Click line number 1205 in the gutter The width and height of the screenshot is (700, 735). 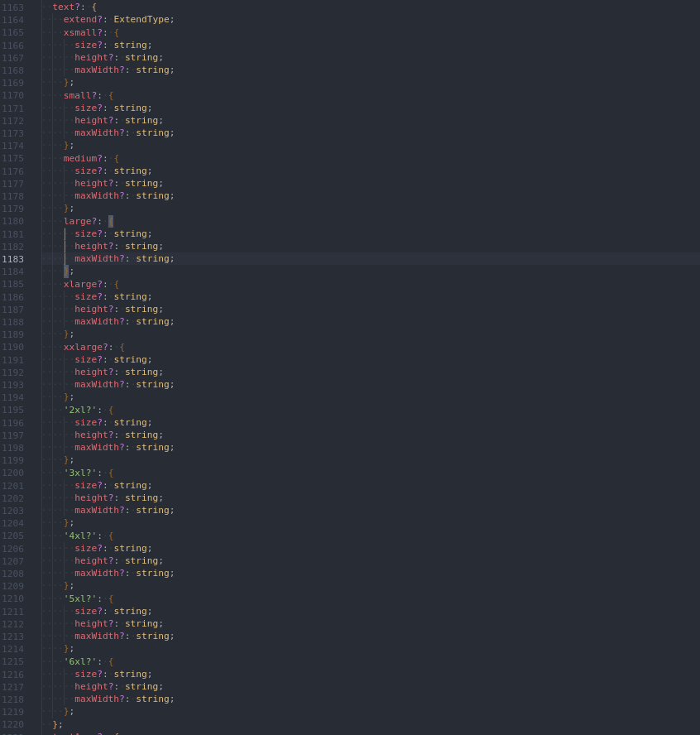(x=12, y=536)
